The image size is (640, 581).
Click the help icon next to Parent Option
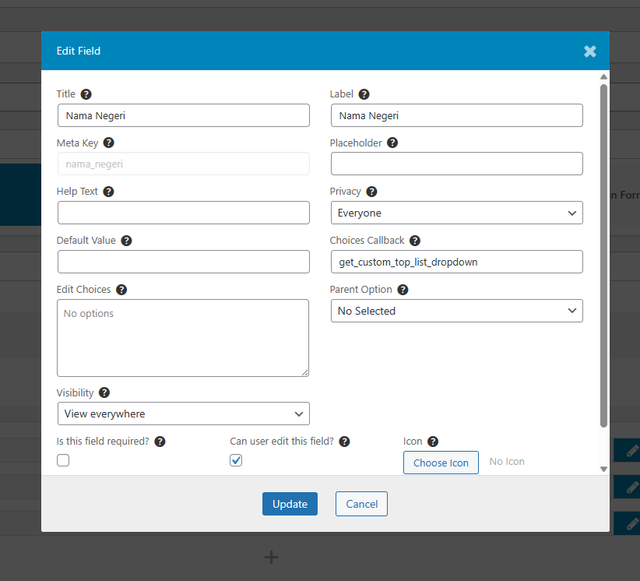point(403,289)
